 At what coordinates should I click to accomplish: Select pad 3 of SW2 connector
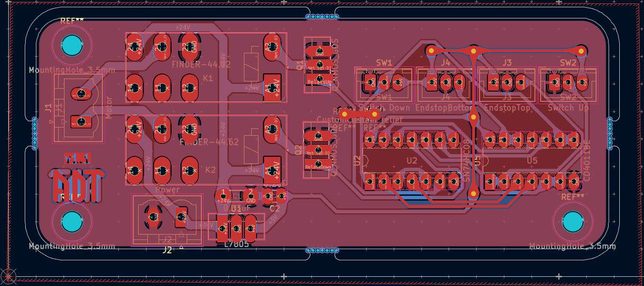click(x=581, y=80)
